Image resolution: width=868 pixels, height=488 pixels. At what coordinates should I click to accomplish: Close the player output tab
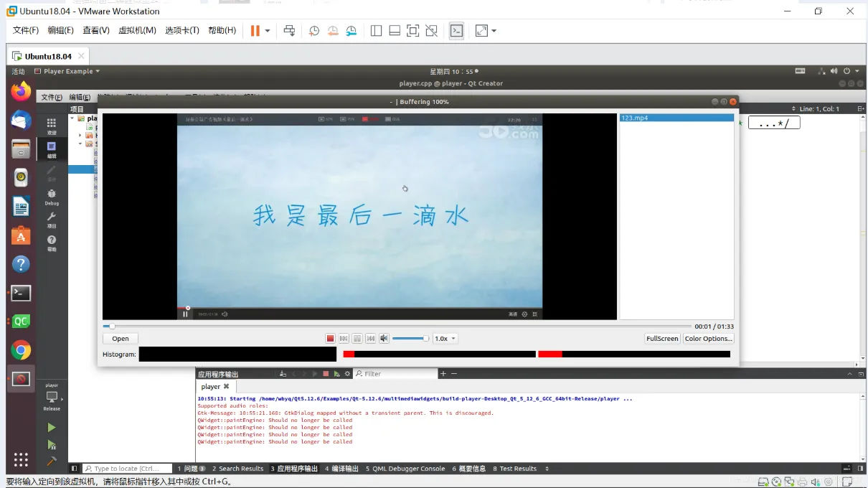[x=227, y=387]
